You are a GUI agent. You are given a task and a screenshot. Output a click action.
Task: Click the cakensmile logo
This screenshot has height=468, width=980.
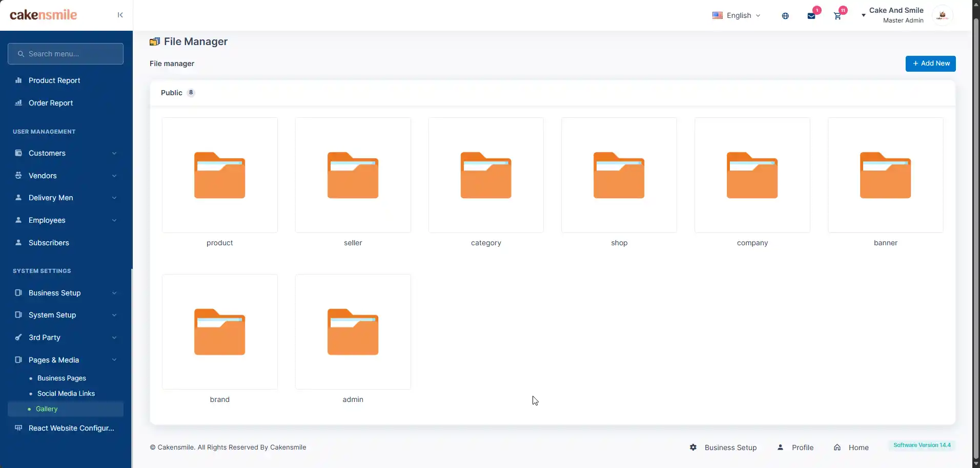coord(44,15)
